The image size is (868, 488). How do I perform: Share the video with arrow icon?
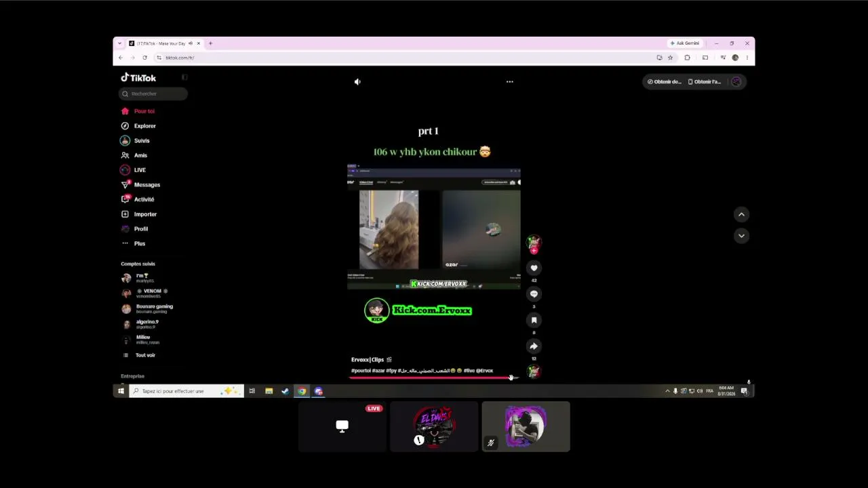534,346
